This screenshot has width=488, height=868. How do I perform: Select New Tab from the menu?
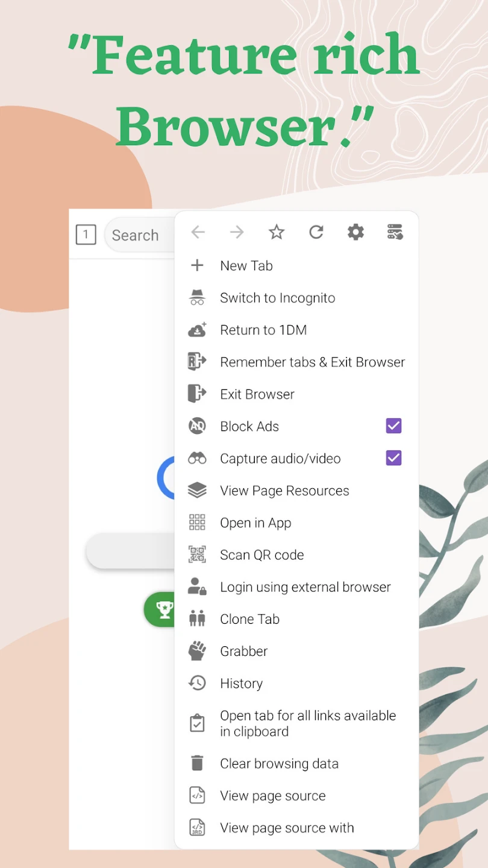click(246, 266)
